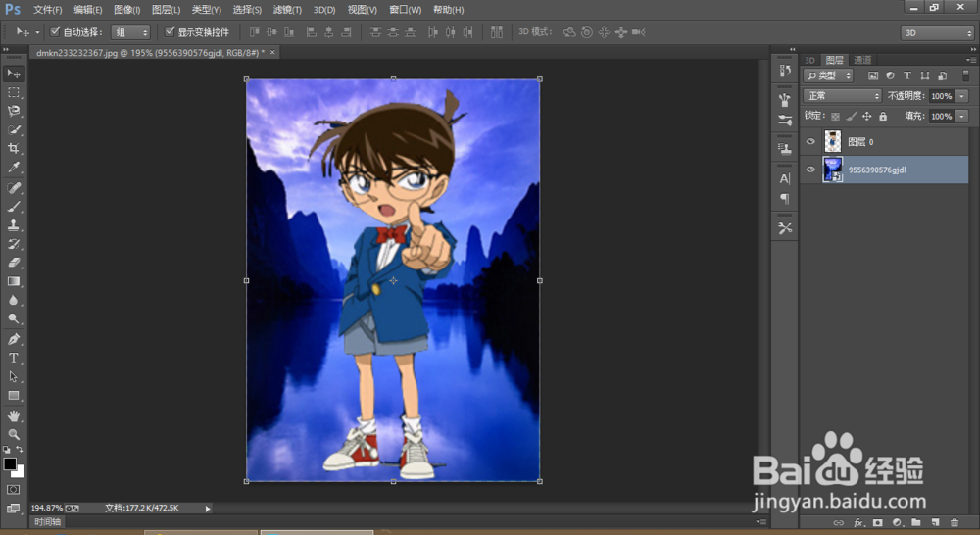Select the Path Selection tool
The width and height of the screenshot is (980, 535).
pos(13,377)
